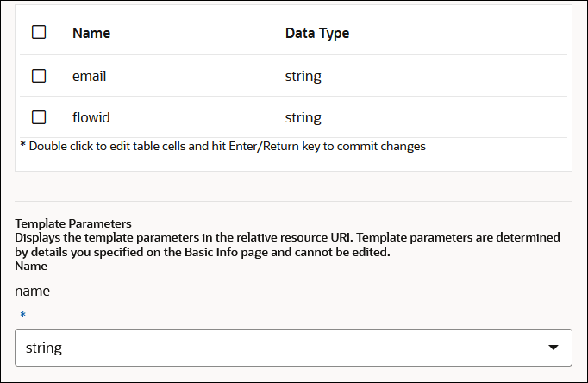Screen dimensions: 588x383
Task: Sort by the Name column header
Action: pyautogui.click(x=91, y=33)
